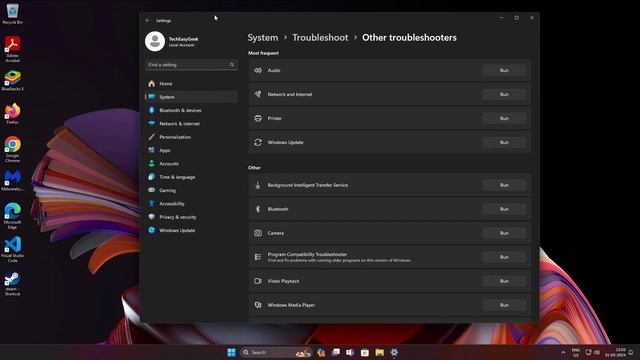Screen dimensions: 640x360
Task: Run the Background Intelligent Transfer Service troubleshooter
Action: point(504,185)
